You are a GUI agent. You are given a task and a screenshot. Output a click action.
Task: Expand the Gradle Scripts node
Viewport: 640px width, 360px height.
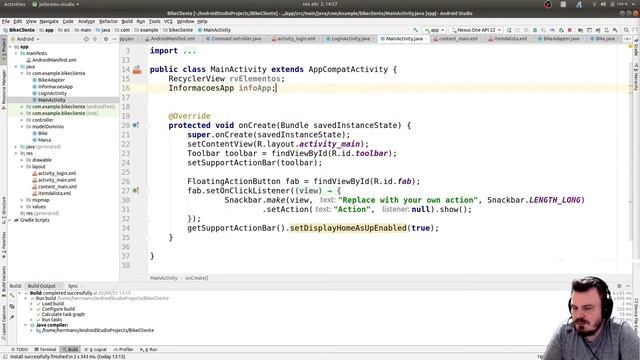click(x=10, y=220)
